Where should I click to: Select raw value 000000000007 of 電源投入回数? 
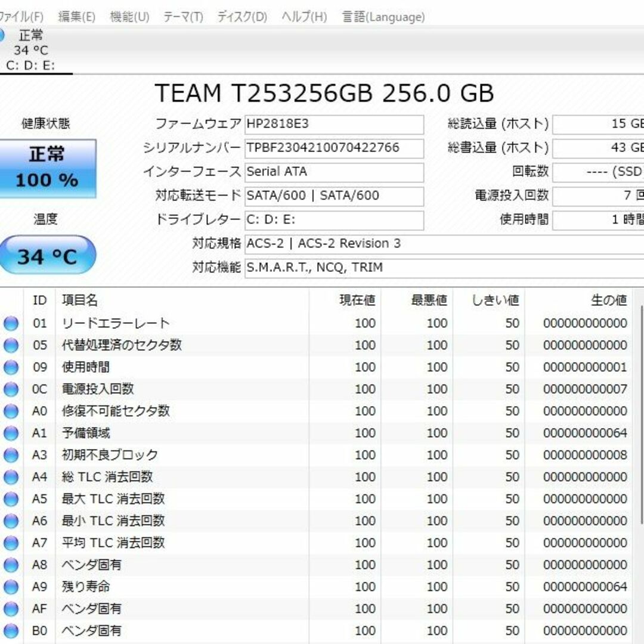click(x=586, y=389)
